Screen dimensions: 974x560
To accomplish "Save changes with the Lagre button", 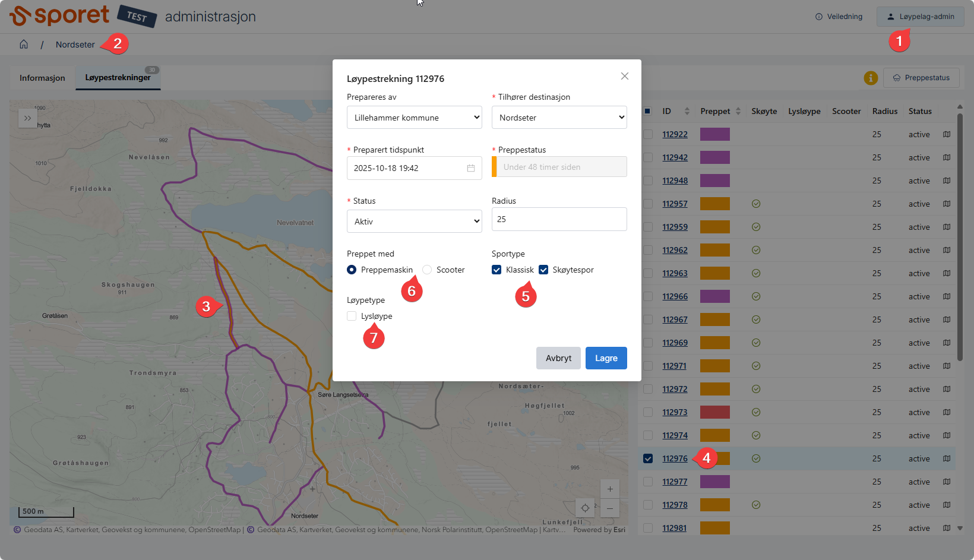I will pos(606,358).
